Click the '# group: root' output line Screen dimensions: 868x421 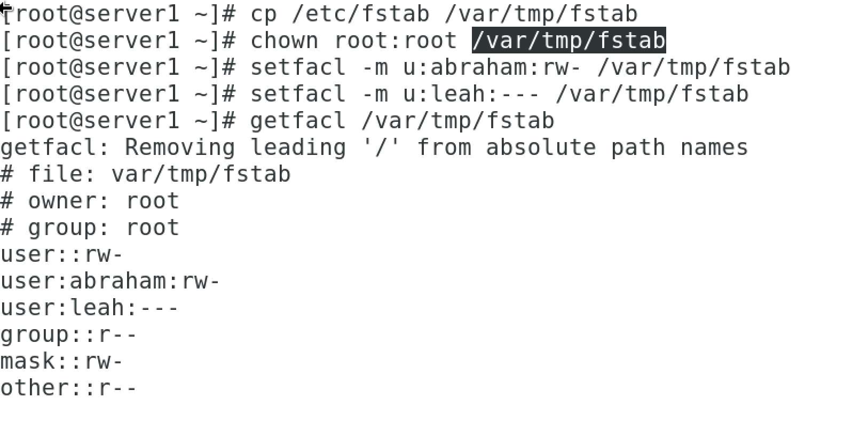90,228
